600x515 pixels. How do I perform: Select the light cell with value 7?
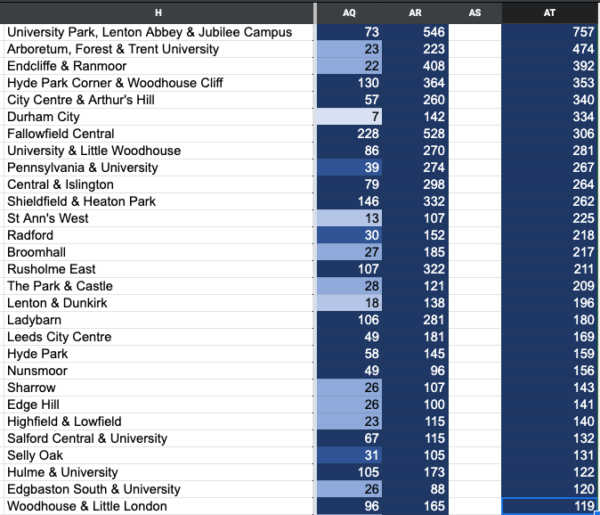tap(349, 117)
